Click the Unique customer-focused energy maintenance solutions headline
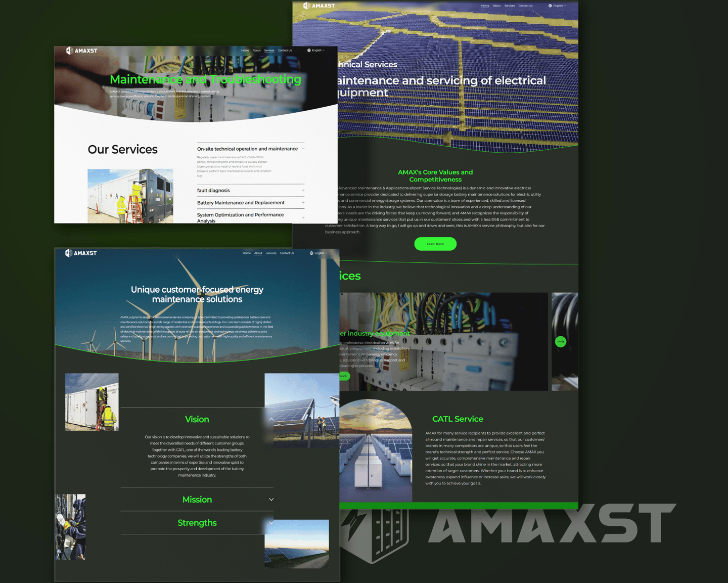 coord(197,294)
